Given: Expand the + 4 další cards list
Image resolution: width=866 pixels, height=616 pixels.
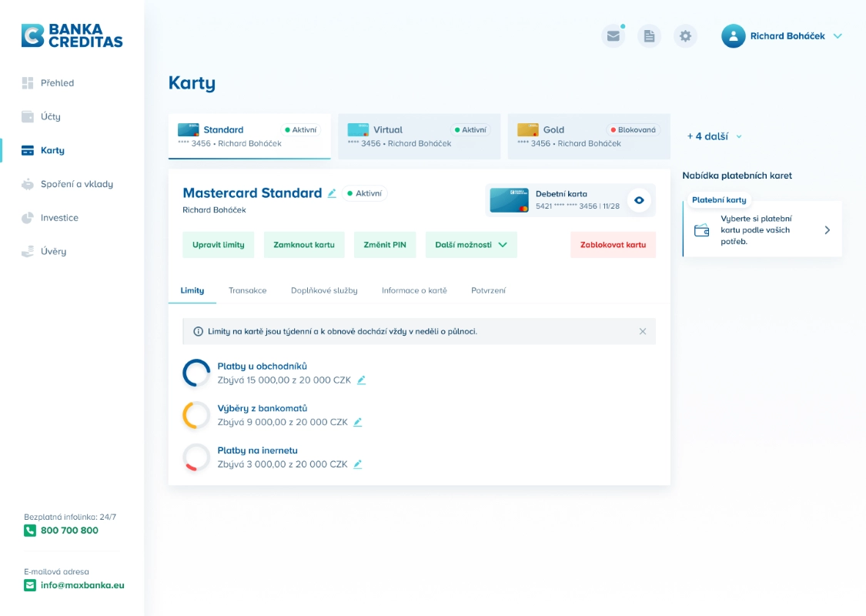Looking at the screenshot, I should 714,136.
